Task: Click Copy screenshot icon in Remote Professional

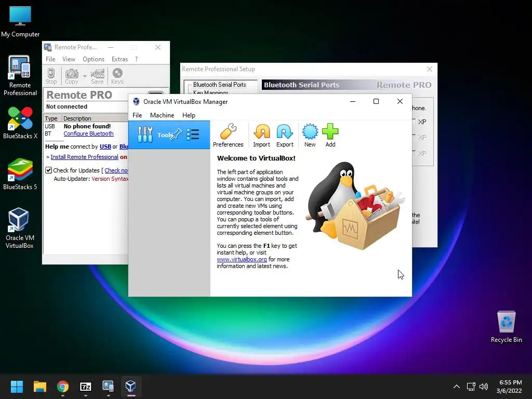Action: tap(72, 76)
